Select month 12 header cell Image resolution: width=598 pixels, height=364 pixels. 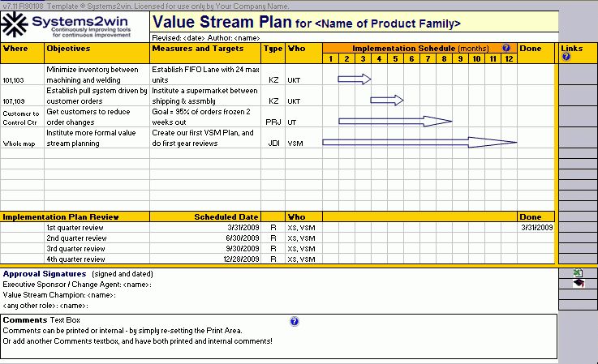[509, 58]
